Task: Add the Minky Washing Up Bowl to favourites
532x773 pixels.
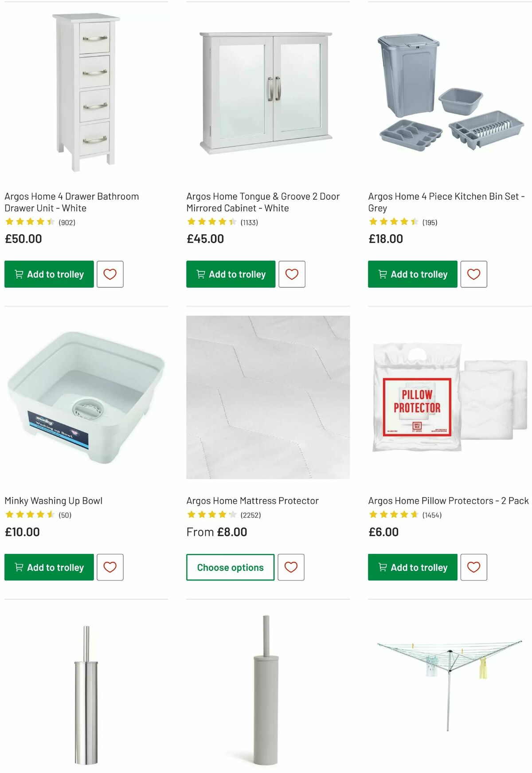Action: pyautogui.click(x=110, y=567)
